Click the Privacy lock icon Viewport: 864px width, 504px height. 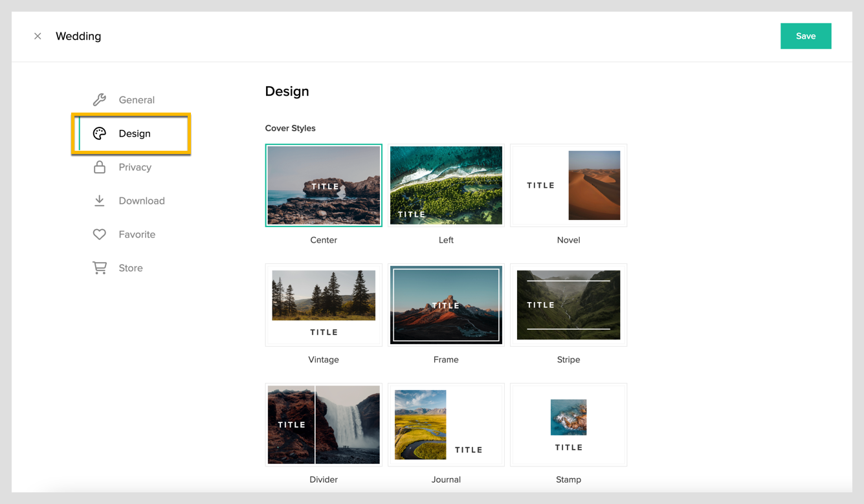pos(99,167)
